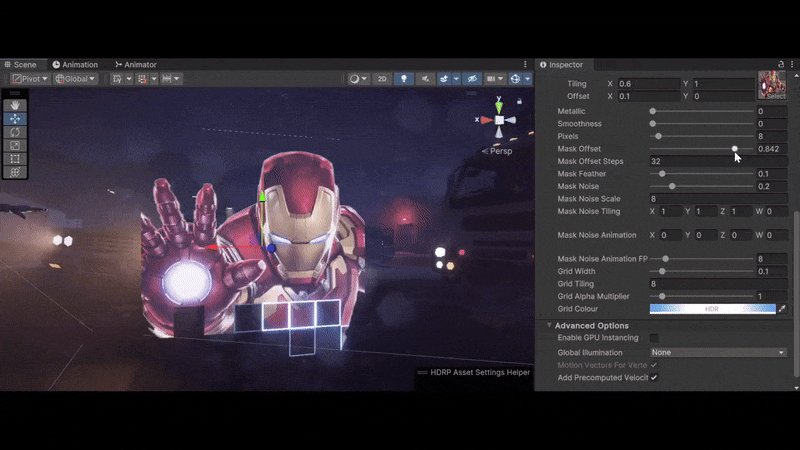The width and height of the screenshot is (800, 450).
Task: Select the Inspector tab
Action: pyautogui.click(x=561, y=65)
